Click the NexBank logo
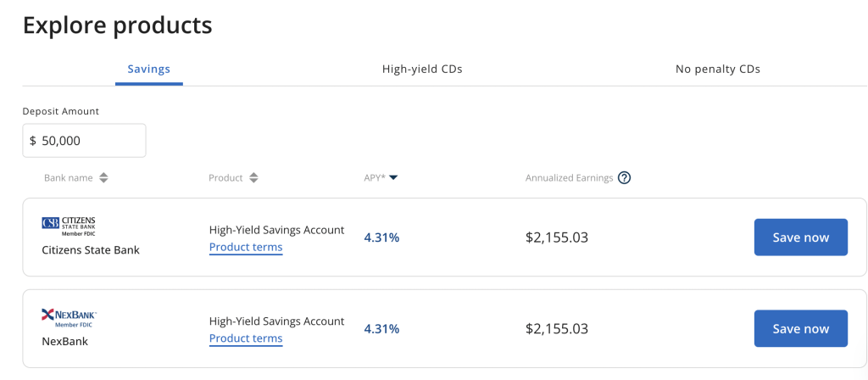Screen dimensions: 868x380 click(x=70, y=317)
